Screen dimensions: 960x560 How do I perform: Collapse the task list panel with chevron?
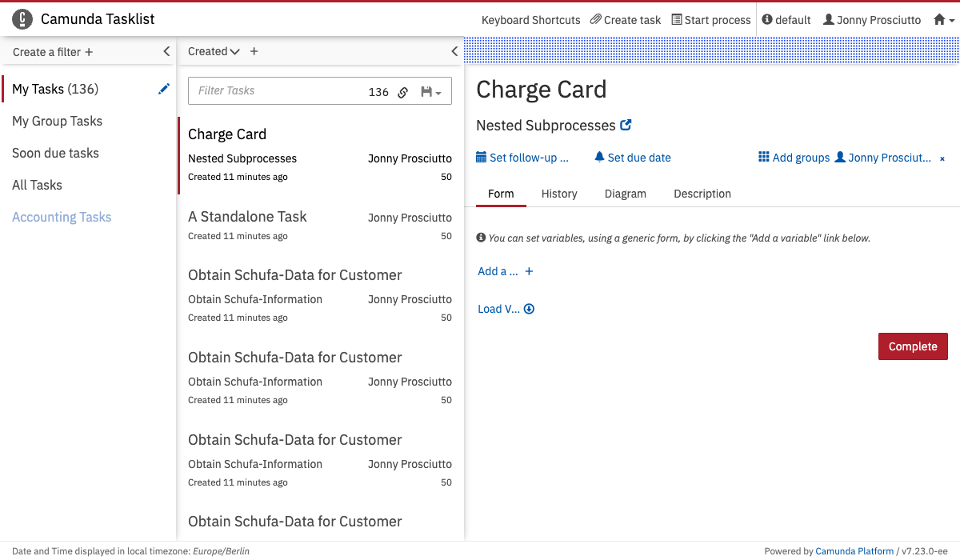coord(454,51)
